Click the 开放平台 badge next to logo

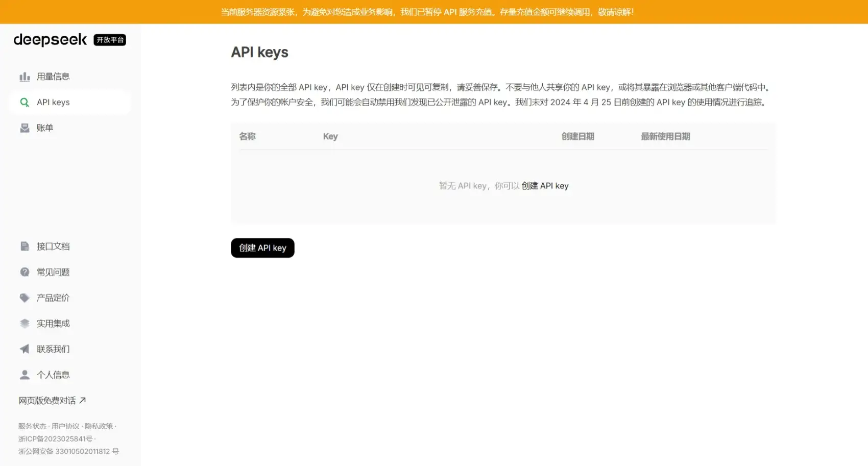(x=110, y=40)
